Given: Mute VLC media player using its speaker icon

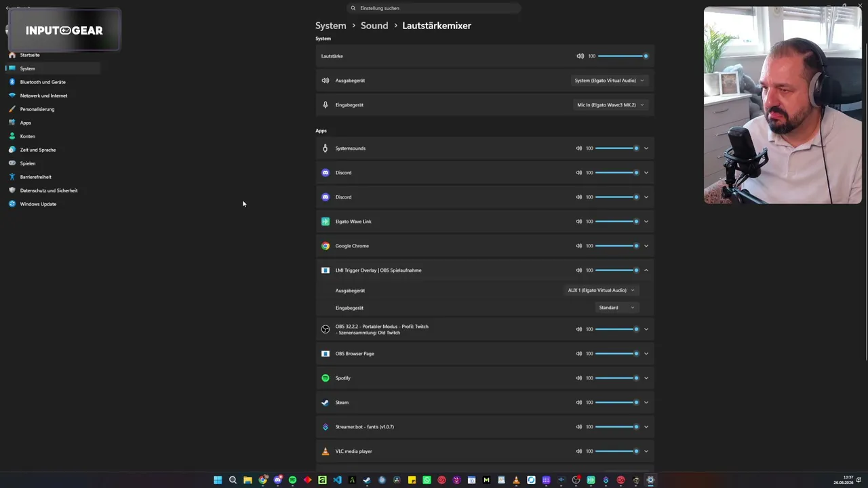Looking at the screenshot, I should pos(579,451).
